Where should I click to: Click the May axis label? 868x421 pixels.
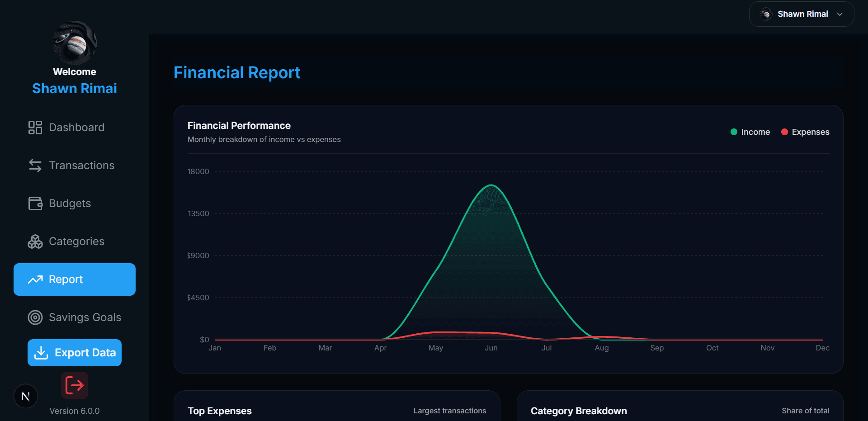(436, 348)
